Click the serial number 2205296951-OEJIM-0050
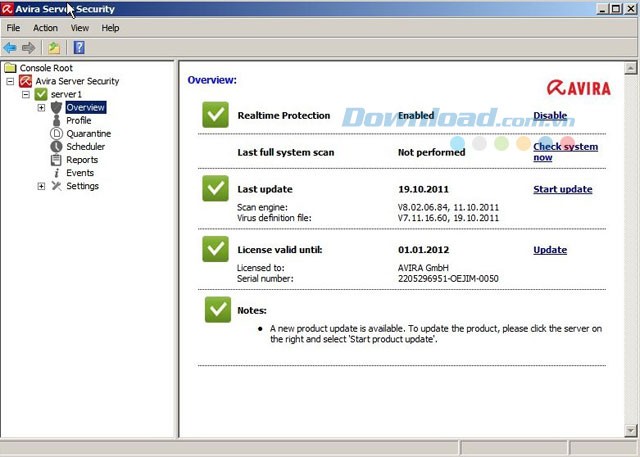Image resolution: width=640 pixels, height=457 pixels. click(x=448, y=279)
